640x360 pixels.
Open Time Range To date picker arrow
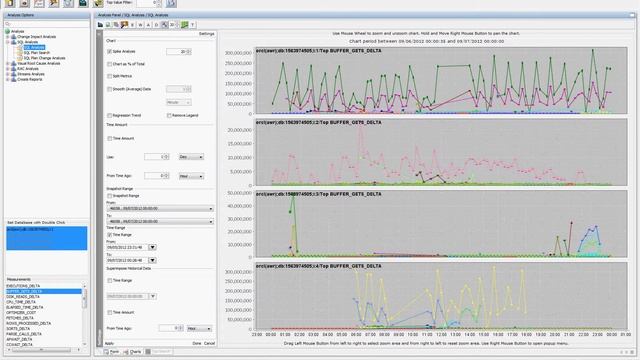tap(152, 260)
